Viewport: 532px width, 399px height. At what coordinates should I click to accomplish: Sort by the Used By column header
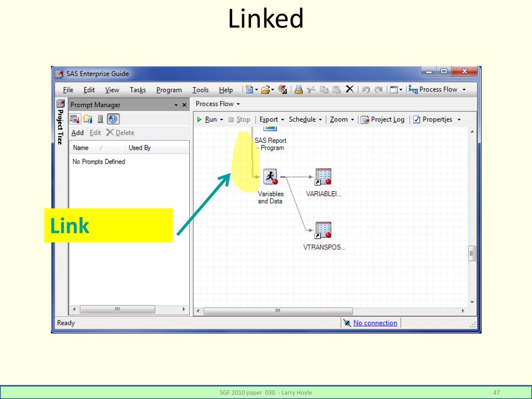pyautogui.click(x=157, y=148)
